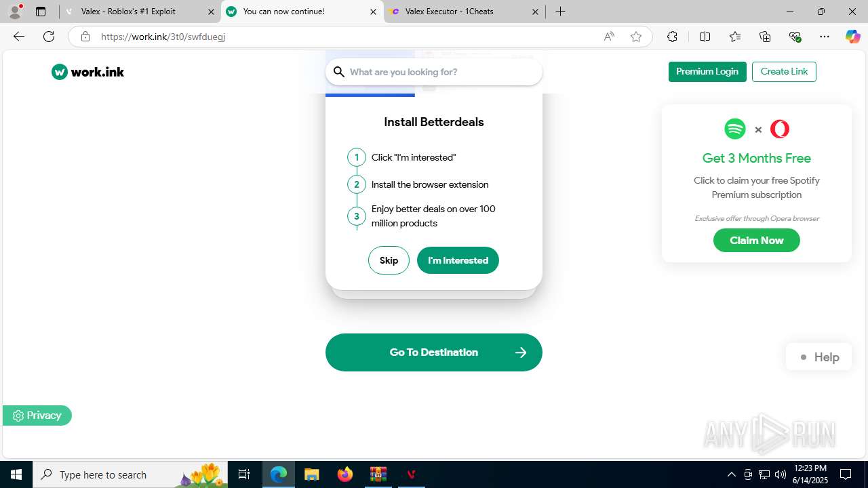
Task: Close the Valex Roblox Exploit tab
Action: tap(211, 12)
